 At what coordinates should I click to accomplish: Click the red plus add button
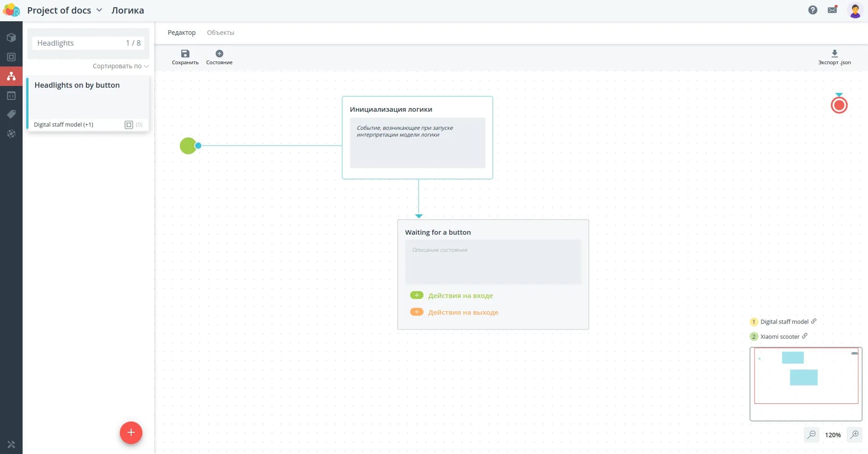[131, 433]
